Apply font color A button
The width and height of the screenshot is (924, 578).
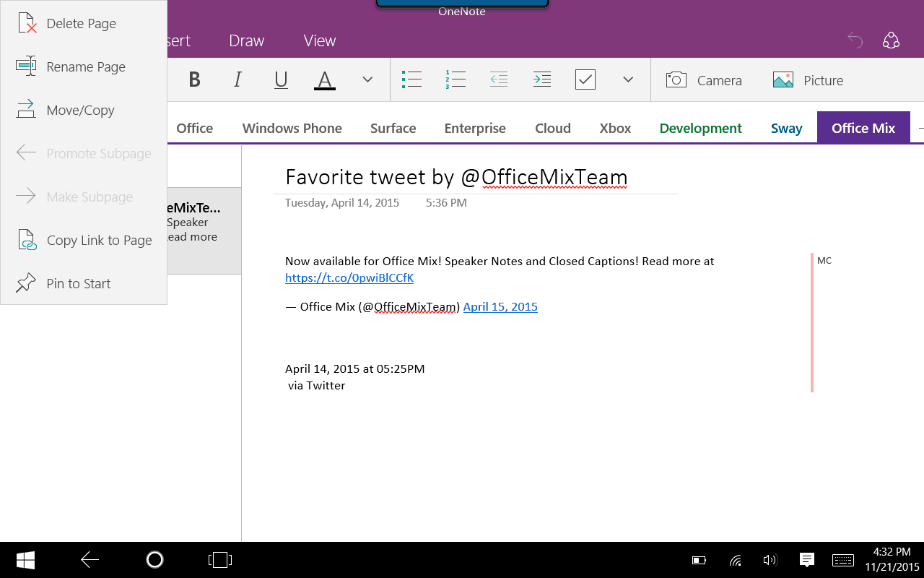pos(325,79)
